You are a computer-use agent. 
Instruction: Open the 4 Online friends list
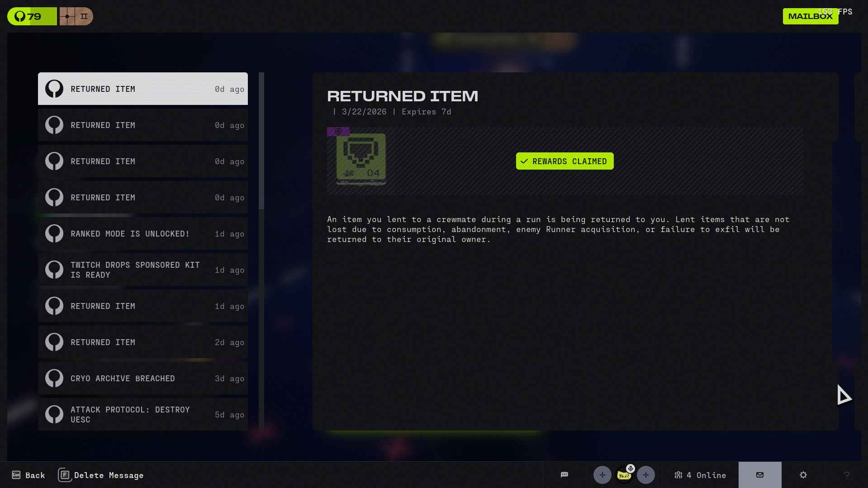[x=700, y=475]
